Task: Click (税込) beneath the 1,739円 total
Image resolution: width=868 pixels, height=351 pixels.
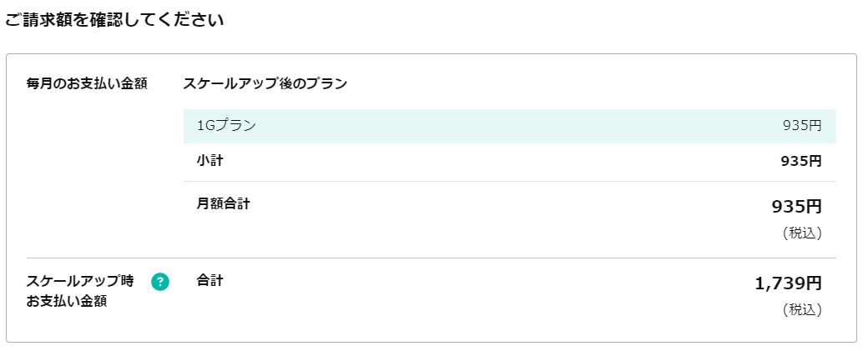Action: pyautogui.click(x=802, y=310)
